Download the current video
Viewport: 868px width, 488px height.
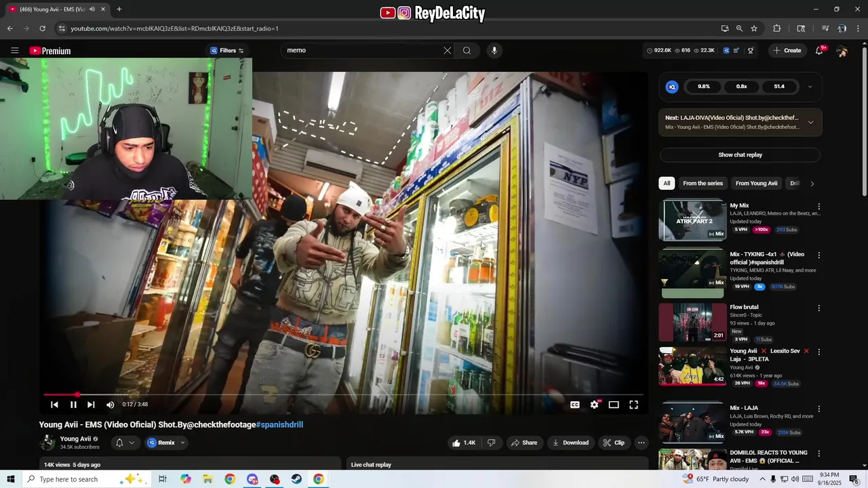click(570, 443)
